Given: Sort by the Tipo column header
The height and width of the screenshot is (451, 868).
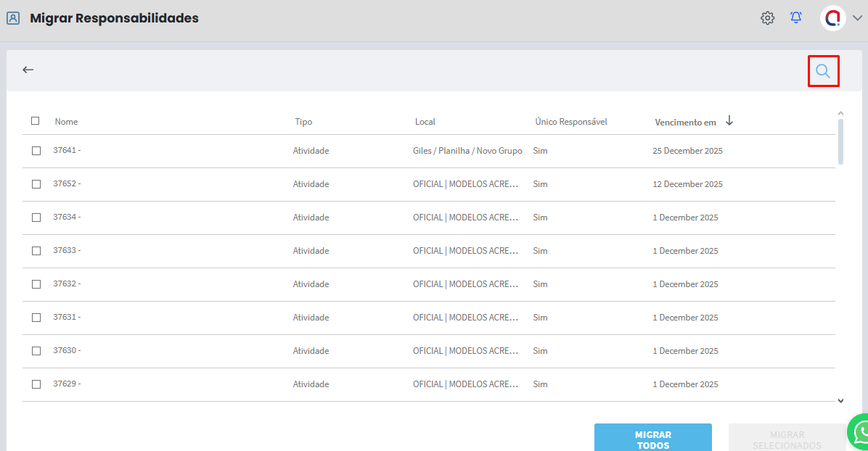Looking at the screenshot, I should pos(303,122).
